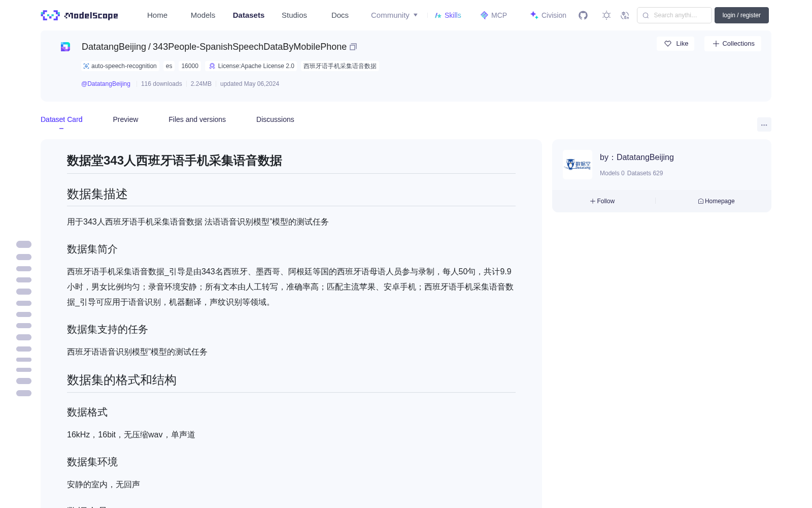The image size is (812, 508).
Task: Open the three-dot more options button
Action: [764, 124]
